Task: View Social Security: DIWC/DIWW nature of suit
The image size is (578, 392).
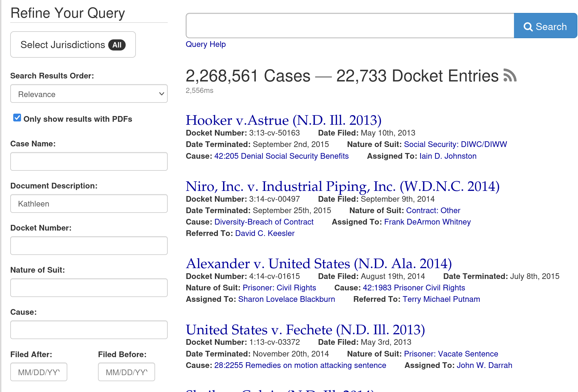Action: (456, 144)
